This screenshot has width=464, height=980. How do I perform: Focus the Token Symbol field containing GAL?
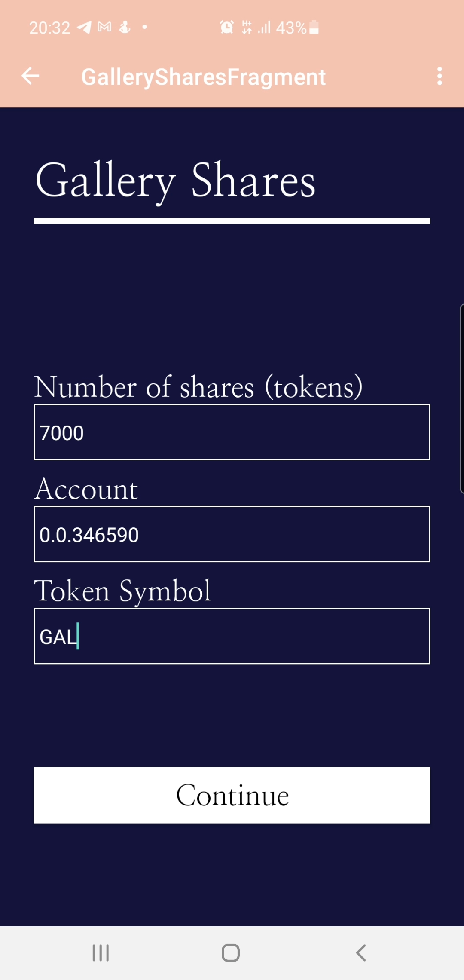pos(232,636)
